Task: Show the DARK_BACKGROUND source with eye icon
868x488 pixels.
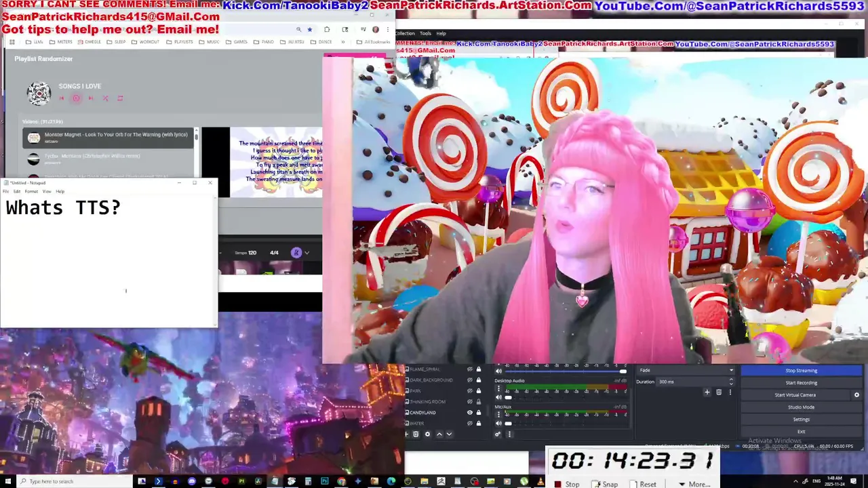Action: tap(470, 380)
